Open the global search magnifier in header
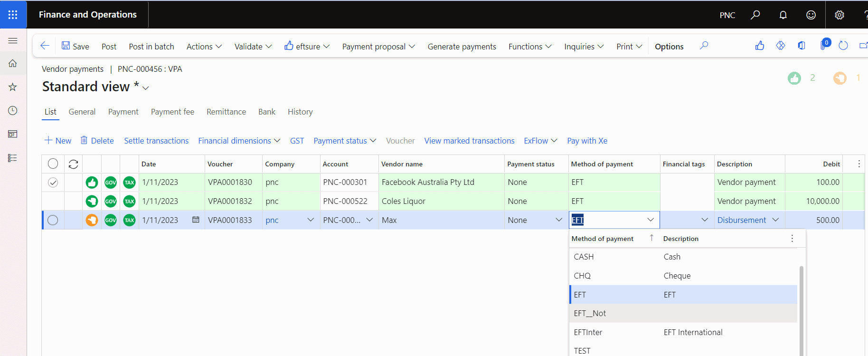This screenshot has width=868, height=356. pyautogui.click(x=755, y=15)
